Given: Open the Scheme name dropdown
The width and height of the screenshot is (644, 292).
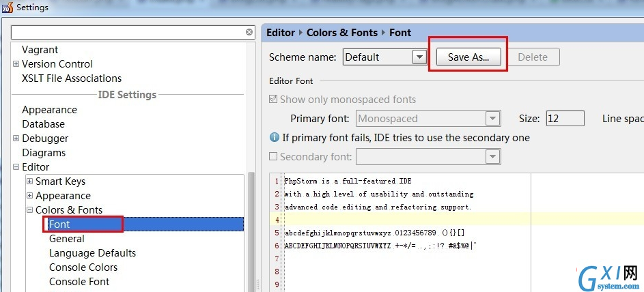Looking at the screenshot, I should coord(419,57).
